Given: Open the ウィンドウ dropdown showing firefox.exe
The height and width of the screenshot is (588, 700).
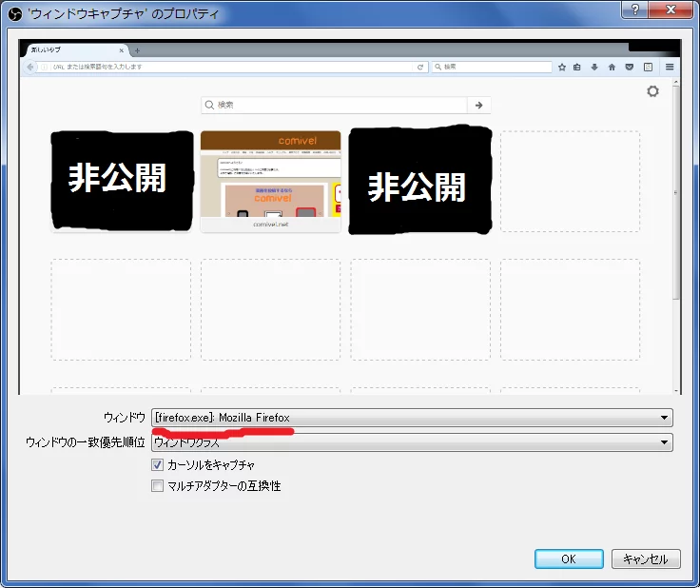Looking at the screenshot, I should (x=412, y=418).
